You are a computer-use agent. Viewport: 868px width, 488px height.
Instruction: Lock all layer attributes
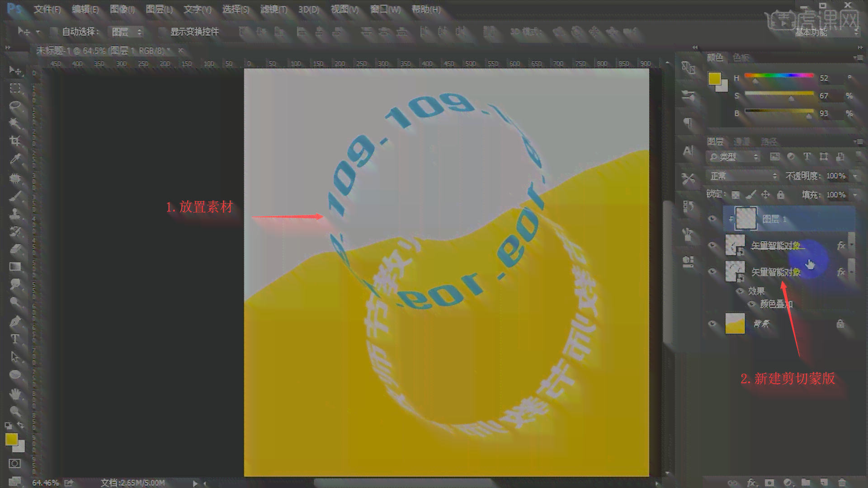coord(780,195)
